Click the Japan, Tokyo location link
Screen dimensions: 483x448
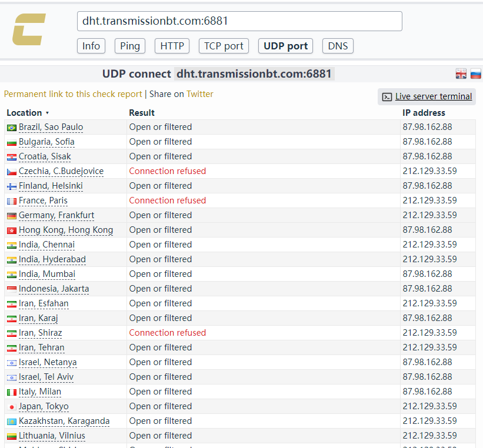(44, 406)
